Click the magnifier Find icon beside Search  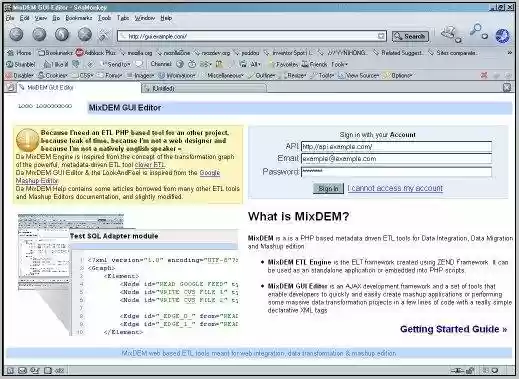pyautogui.click(x=478, y=32)
